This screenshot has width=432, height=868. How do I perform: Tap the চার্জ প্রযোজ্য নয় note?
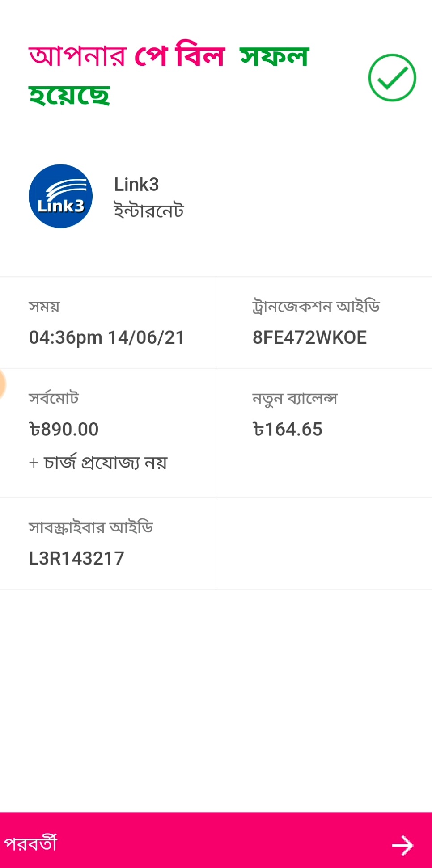pyautogui.click(x=98, y=462)
